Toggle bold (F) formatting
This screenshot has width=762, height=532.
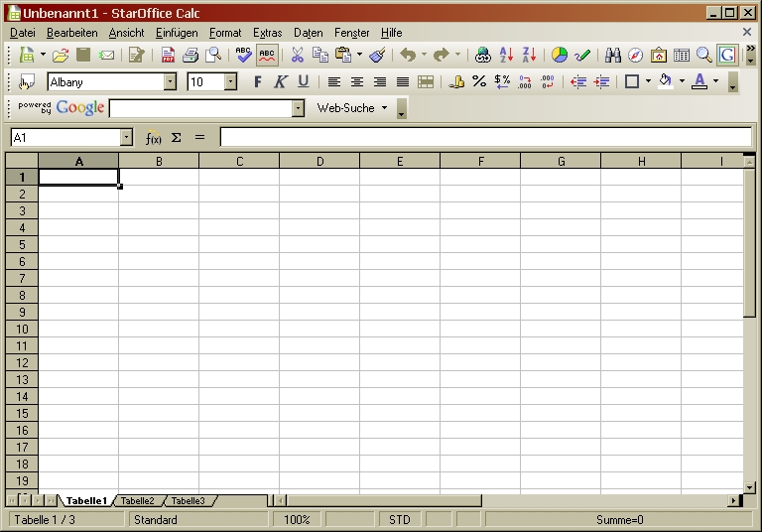(258, 81)
